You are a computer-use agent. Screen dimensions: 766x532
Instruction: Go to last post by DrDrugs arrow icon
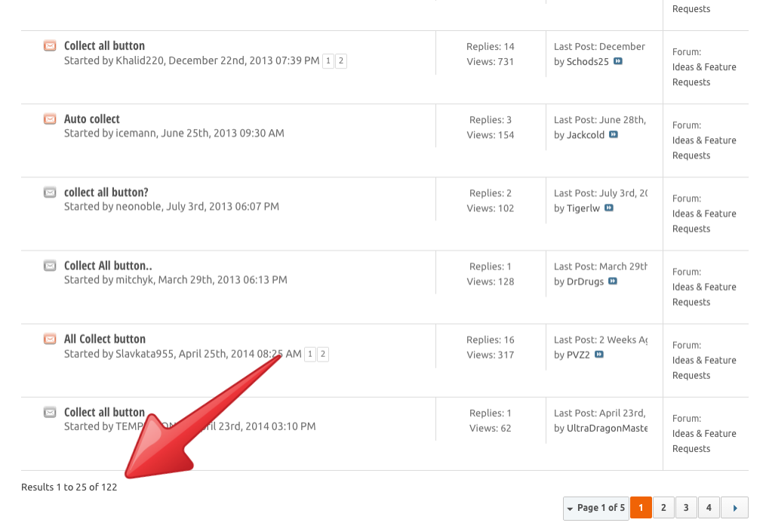(613, 281)
